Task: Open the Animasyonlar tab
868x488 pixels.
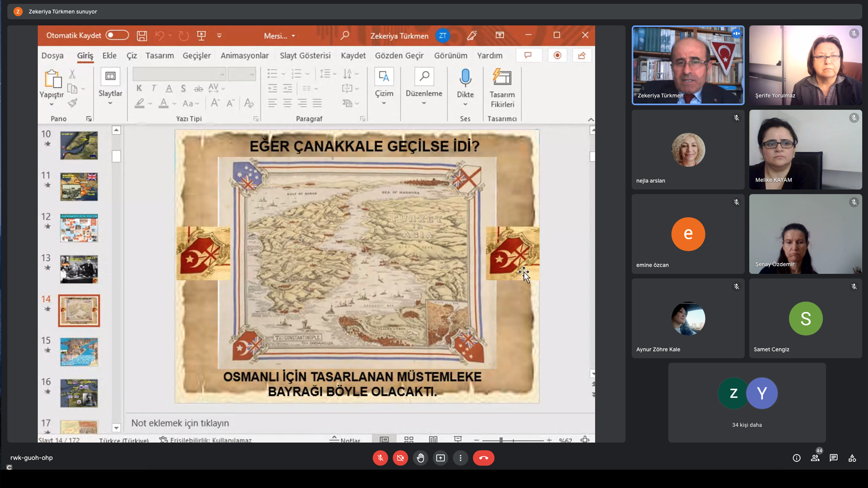Action: coord(245,56)
